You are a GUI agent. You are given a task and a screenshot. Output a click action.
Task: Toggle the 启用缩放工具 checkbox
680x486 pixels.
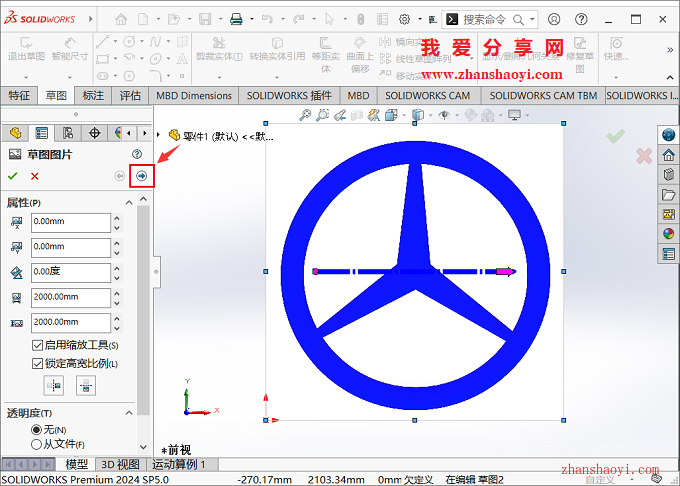coord(38,345)
